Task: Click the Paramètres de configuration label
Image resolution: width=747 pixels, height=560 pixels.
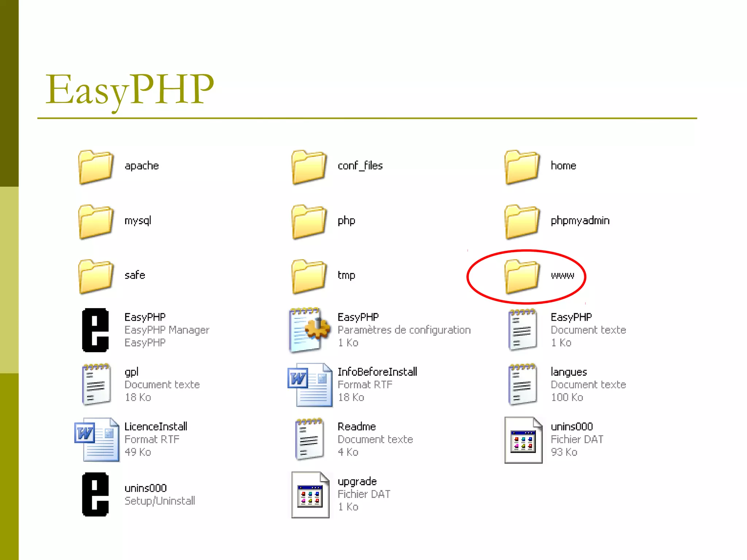Action: point(404,330)
